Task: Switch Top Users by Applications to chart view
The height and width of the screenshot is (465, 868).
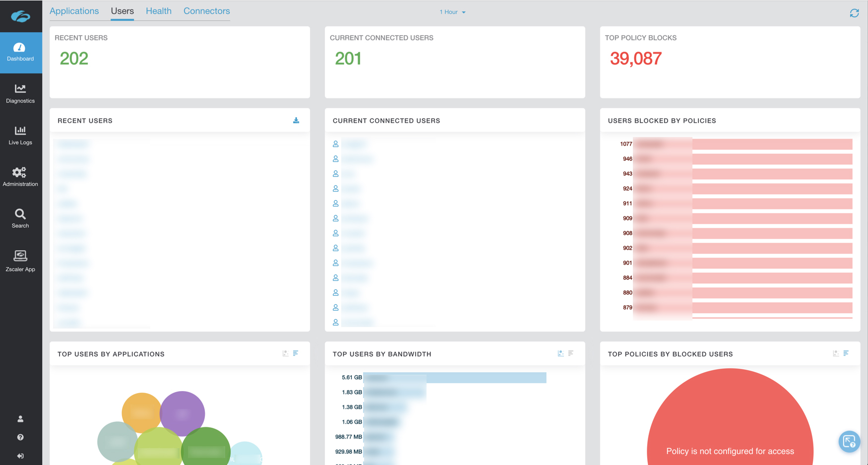Action: point(285,353)
